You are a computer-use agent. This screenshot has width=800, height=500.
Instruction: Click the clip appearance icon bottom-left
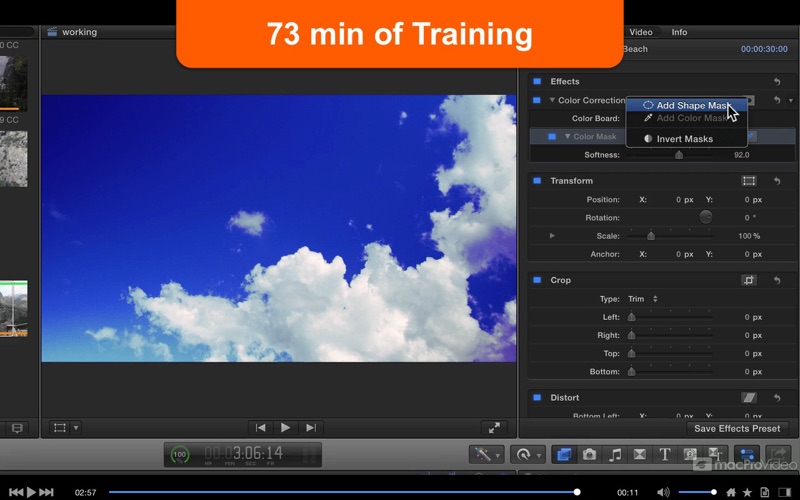coord(17,428)
